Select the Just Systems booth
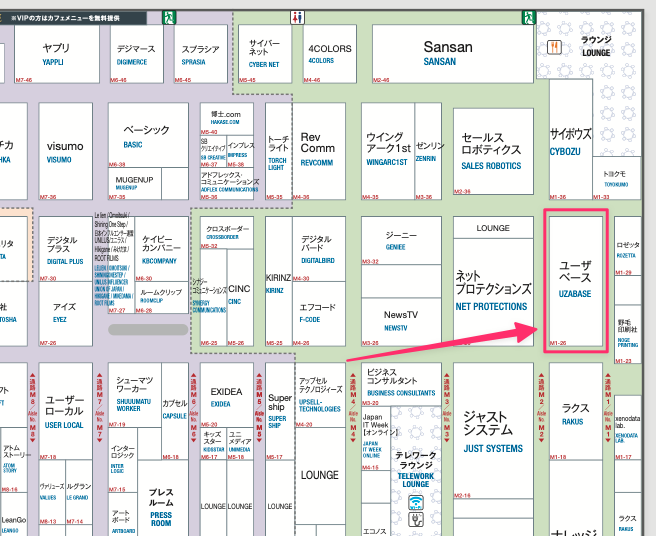This screenshot has height=536, width=656. point(493,431)
